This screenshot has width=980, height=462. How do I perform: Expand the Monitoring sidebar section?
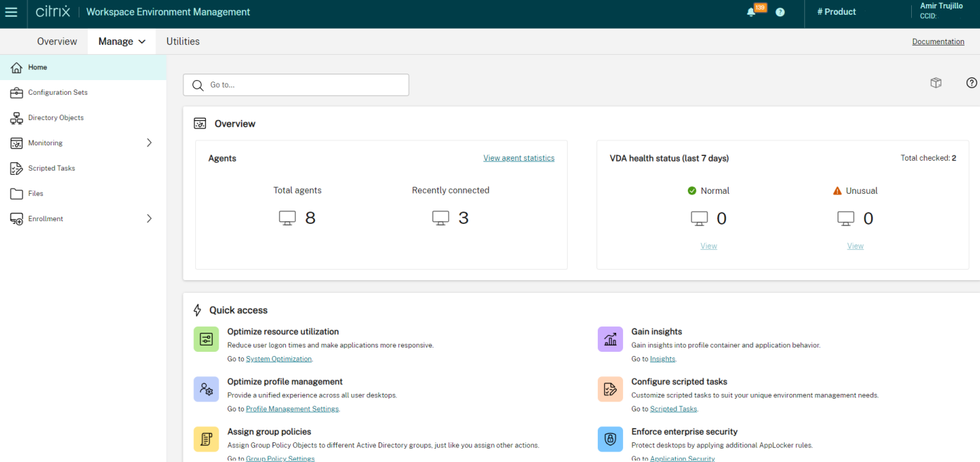(148, 143)
